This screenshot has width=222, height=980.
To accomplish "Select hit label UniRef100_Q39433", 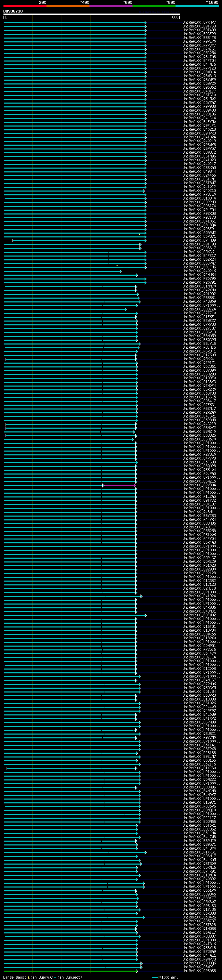I will click(199, 110).
